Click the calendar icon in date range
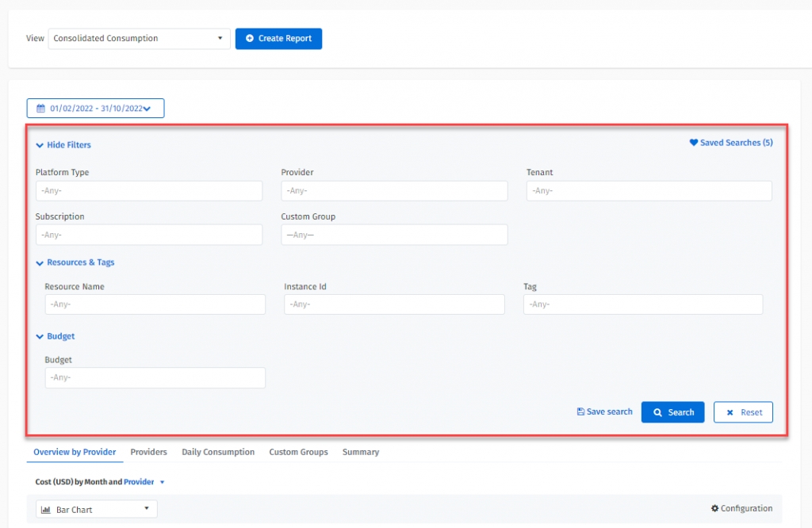Viewport: 812px width, 528px height. point(41,109)
